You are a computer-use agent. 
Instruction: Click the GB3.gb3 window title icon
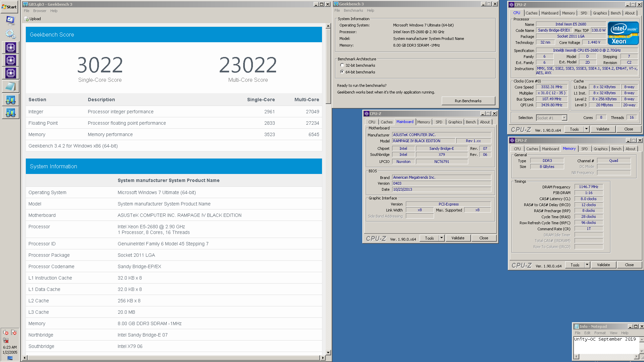(25, 4)
